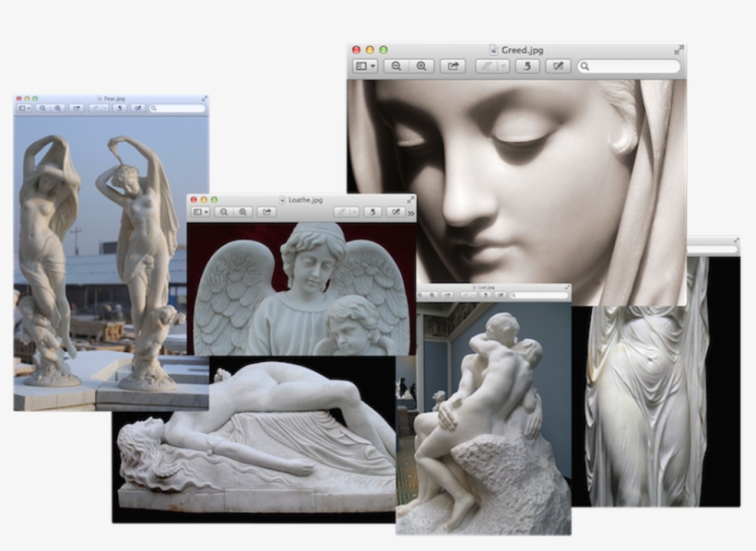Click the search field in Lust.jpg window
The width and height of the screenshot is (756, 551).
pyautogui.click(x=539, y=295)
